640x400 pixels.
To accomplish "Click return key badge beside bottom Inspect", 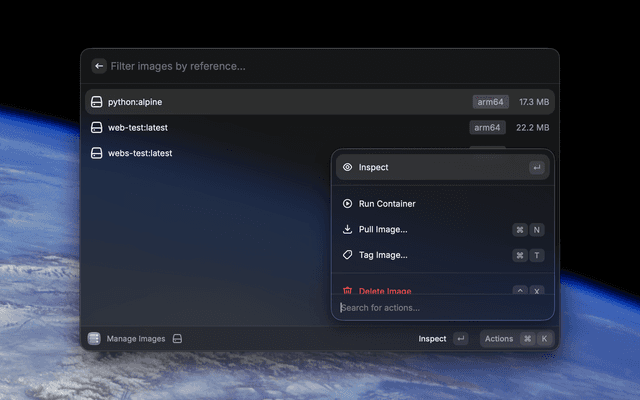I will [461, 339].
